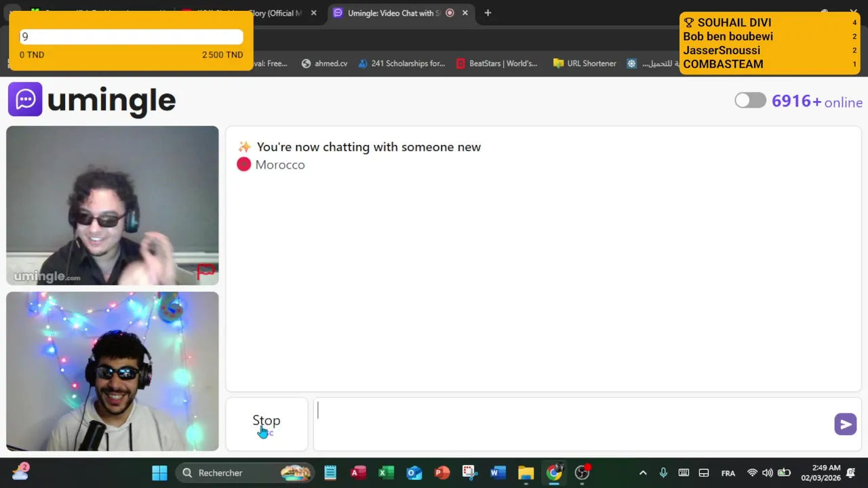Open a new browser tab
Screen dimensions: 868x488
(488, 13)
